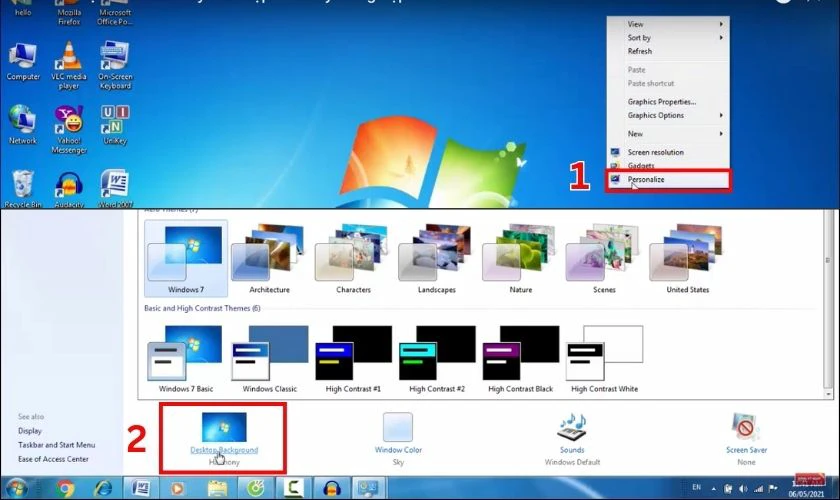Image resolution: width=840 pixels, height=500 pixels.
Task: Choose Screen resolution in the context menu
Action: (x=668, y=152)
